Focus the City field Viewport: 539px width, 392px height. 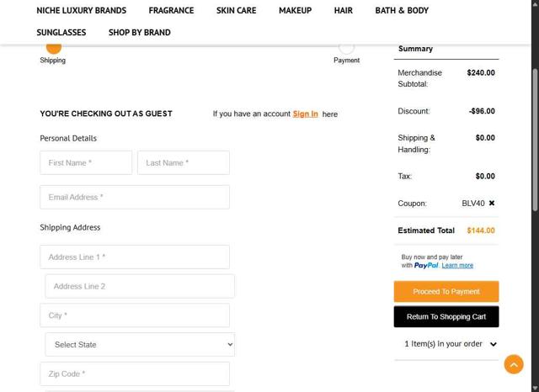[135, 315]
